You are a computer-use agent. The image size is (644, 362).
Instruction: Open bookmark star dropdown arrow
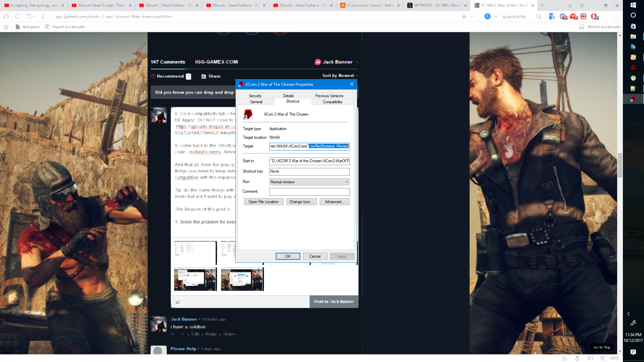(472, 16)
